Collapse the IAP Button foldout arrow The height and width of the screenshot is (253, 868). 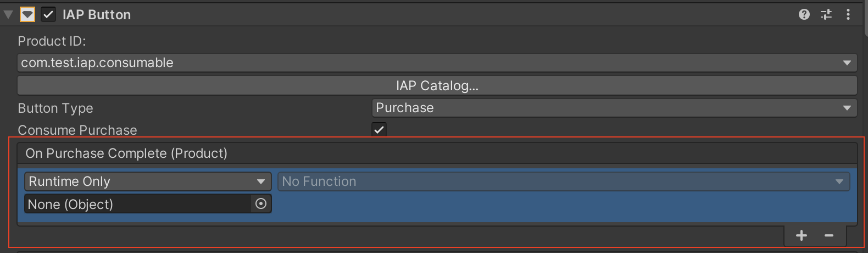[x=8, y=14]
